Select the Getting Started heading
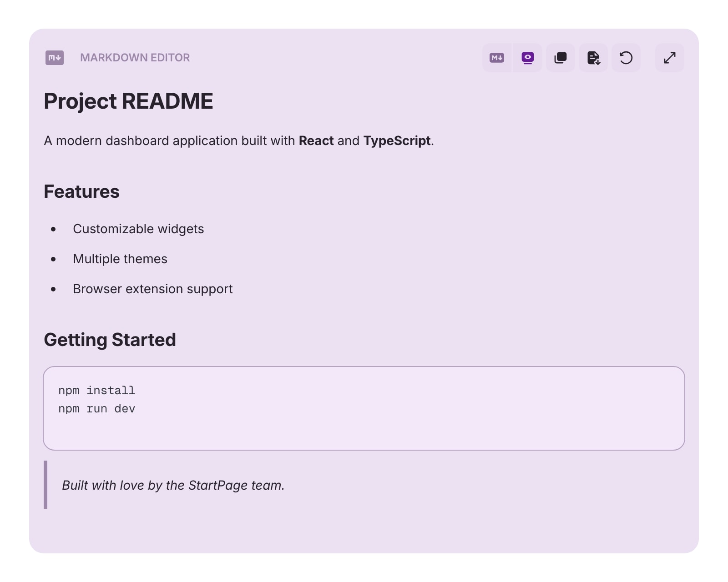Image resolution: width=728 pixels, height=582 pixels. point(110,340)
